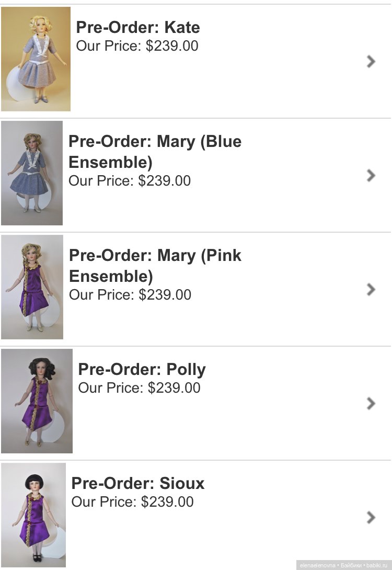Open the Kate doll thumbnail photo
Screen dimensions: 392x570
[36, 59]
